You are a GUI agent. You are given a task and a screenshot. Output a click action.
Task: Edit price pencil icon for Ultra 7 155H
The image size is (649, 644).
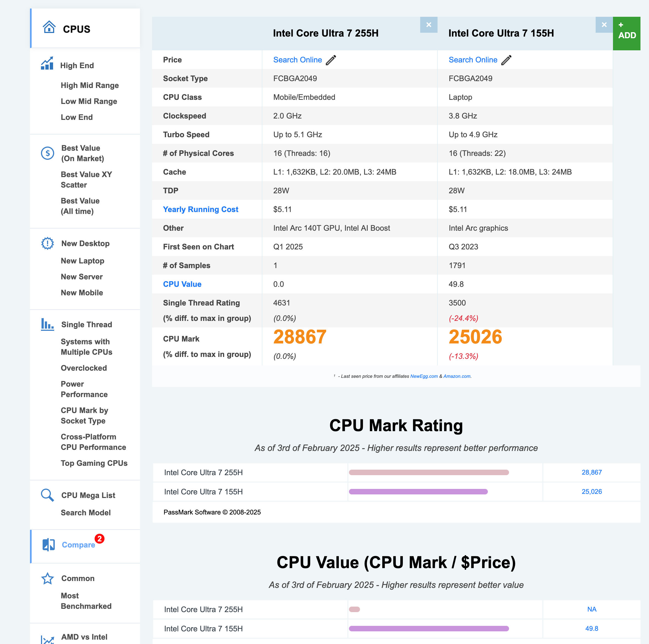pyautogui.click(x=506, y=60)
